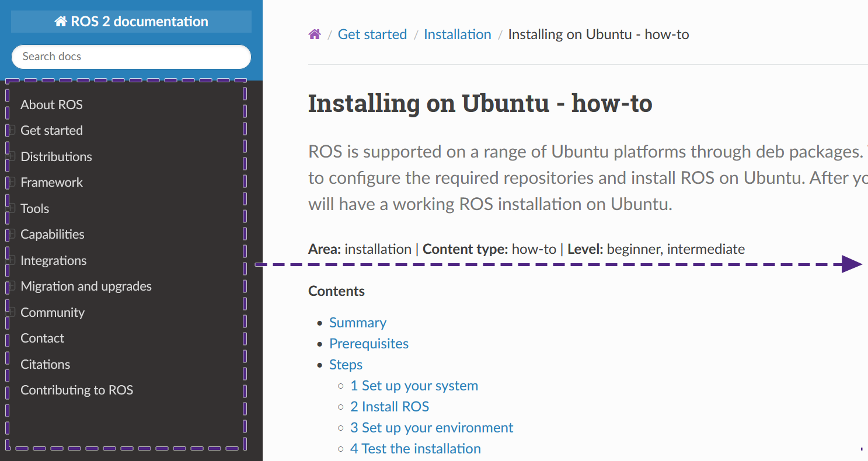Expand the Distributions sidebar section
Image resolution: width=868 pixels, height=461 pixels.
[11, 156]
